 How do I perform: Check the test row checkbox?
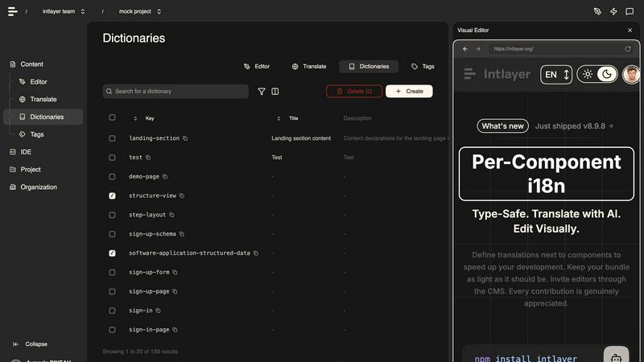pyautogui.click(x=112, y=158)
